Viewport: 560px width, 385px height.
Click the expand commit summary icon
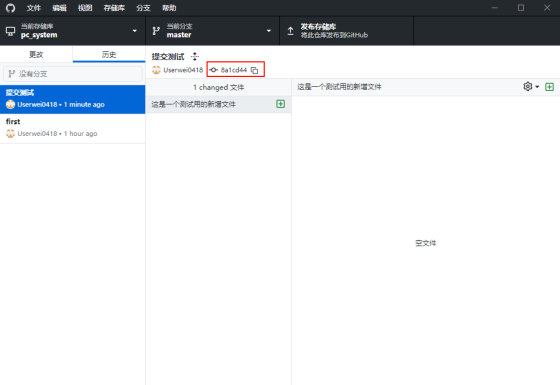(195, 56)
